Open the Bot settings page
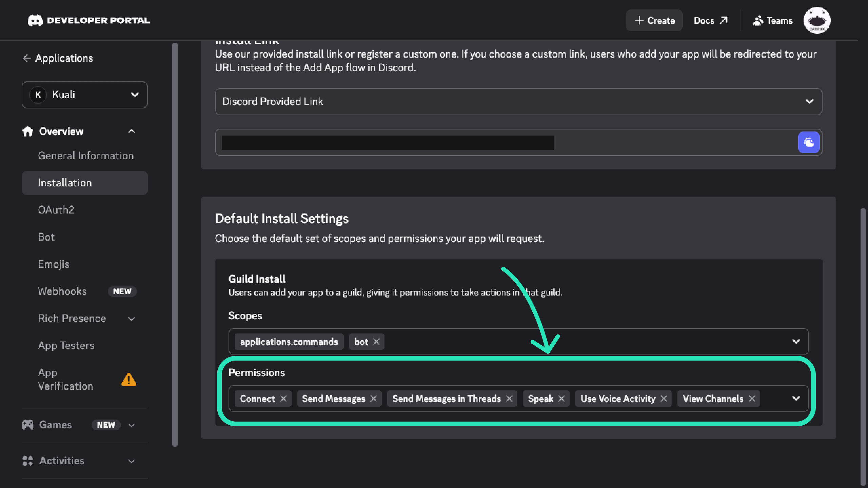This screenshot has height=488, width=868. [85, 237]
